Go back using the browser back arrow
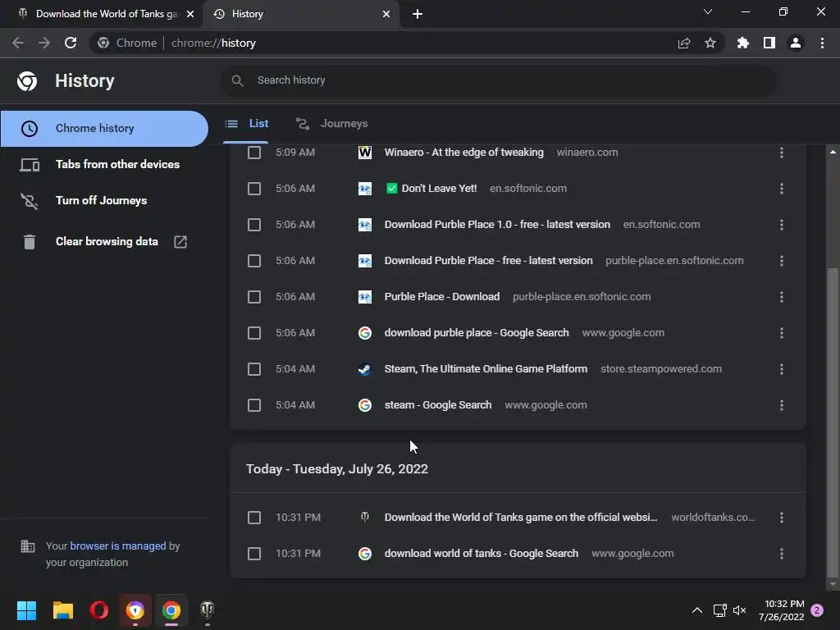 (18, 43)
